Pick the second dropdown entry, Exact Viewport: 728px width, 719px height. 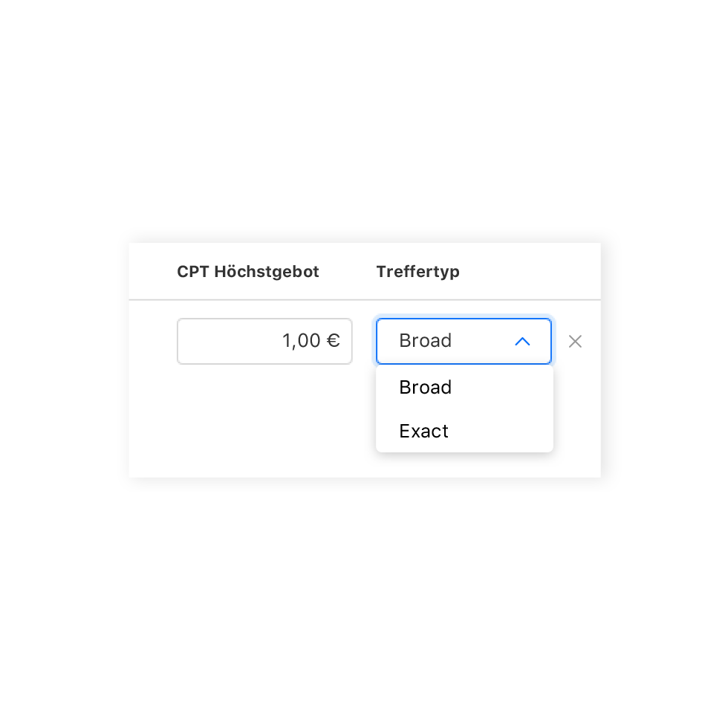[424, 432]
